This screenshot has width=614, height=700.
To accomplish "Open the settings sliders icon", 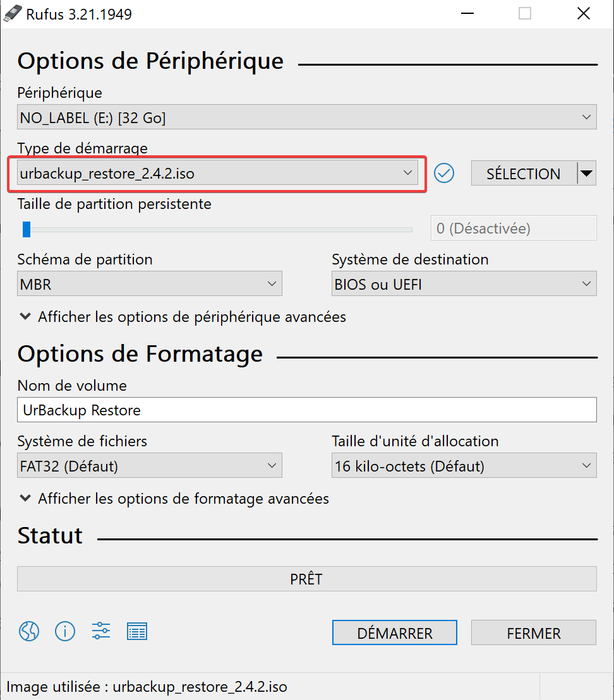I will [x=101, y=631].
